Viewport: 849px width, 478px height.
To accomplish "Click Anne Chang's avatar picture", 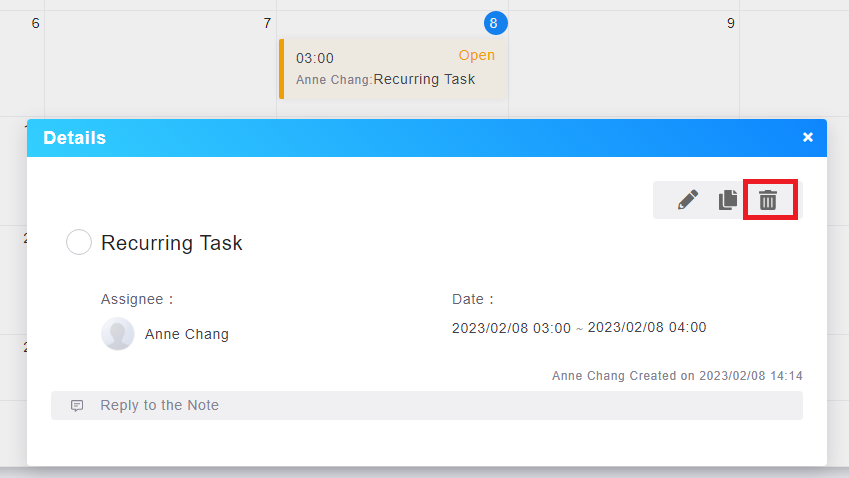I will pos(118,334).
